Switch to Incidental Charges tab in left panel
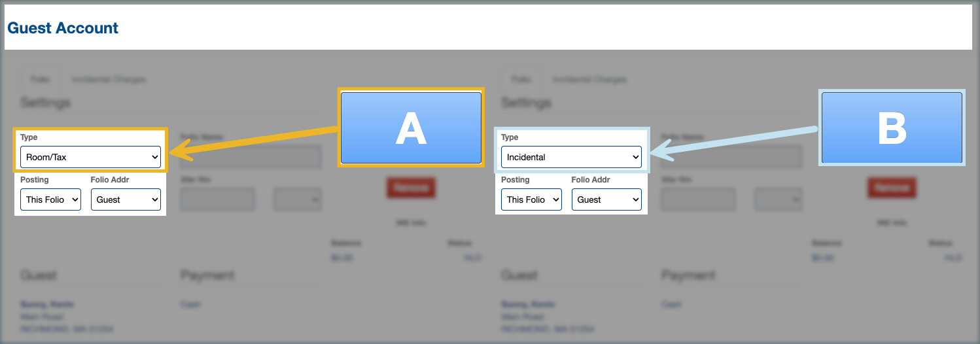This screenshot has height=344, width=980. 109,80
